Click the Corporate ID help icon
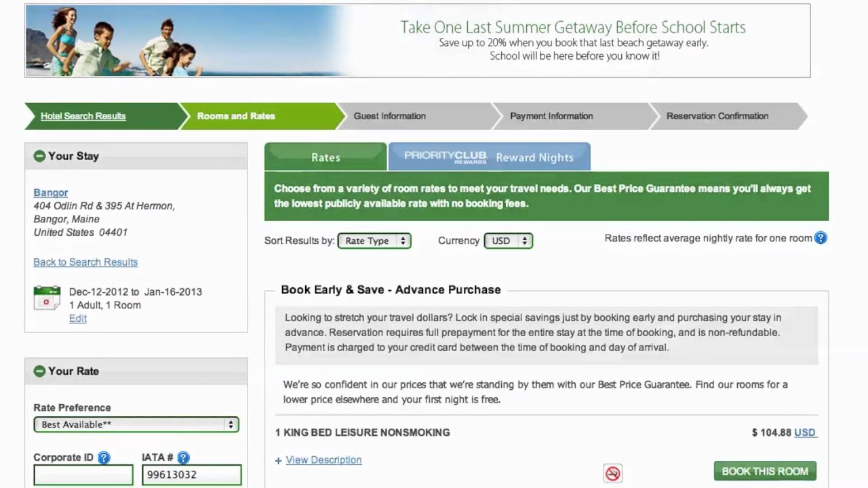This screenshot has width=868, height=488. 104,457
